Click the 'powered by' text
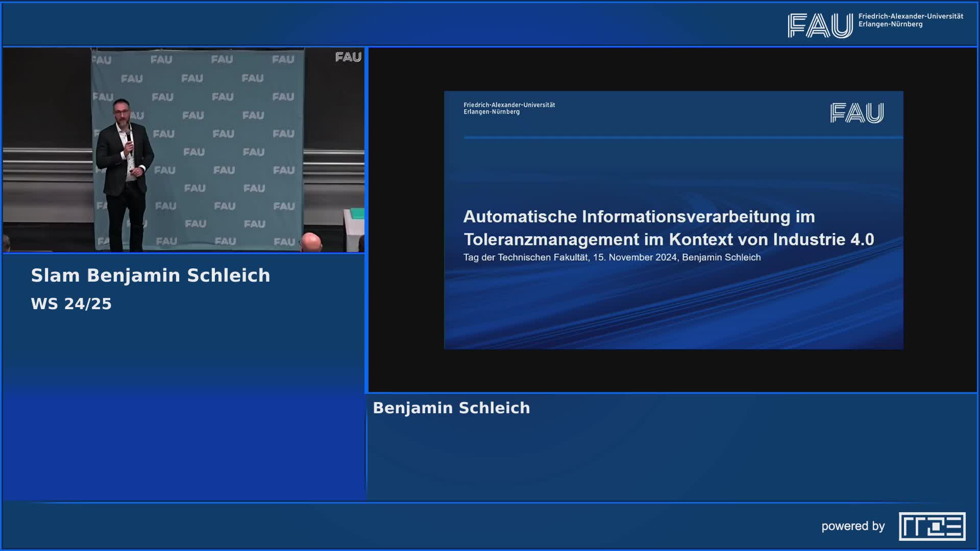The height and width of the screenshot is (551, 980). [x=853, y=526]
